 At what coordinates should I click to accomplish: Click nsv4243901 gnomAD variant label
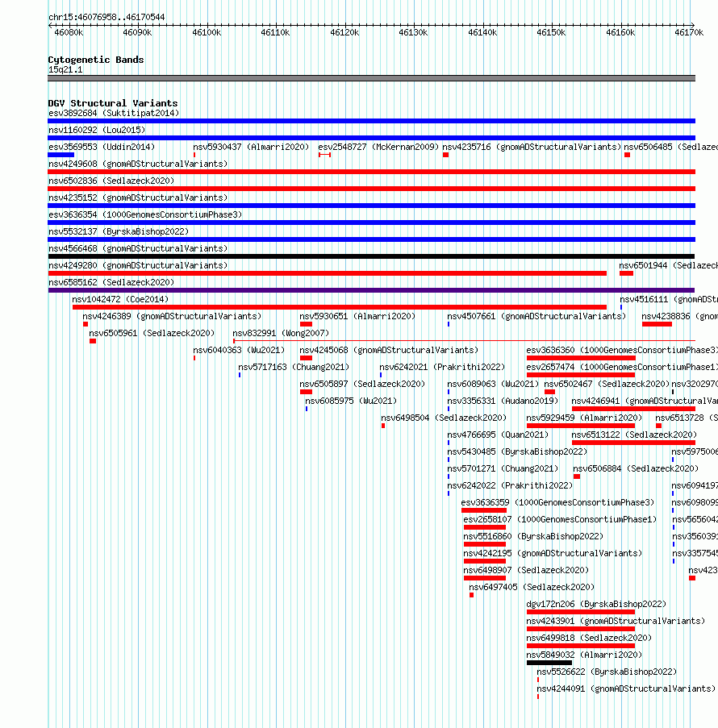click(616, 622)
